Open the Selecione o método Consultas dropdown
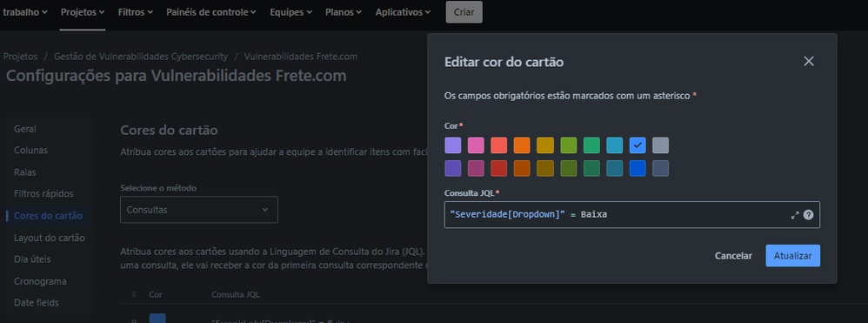The image size is (868, 323). coord(198,210)
